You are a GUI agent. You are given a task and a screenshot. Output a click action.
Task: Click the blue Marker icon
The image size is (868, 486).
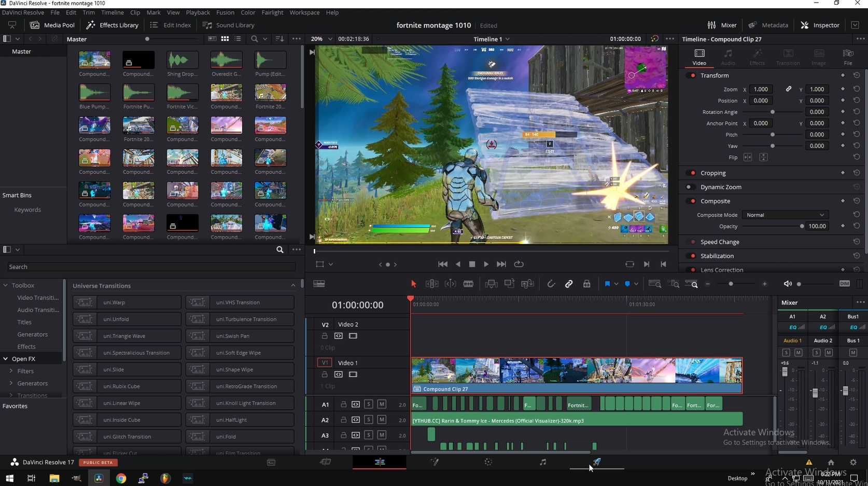(x=627, y=284)
